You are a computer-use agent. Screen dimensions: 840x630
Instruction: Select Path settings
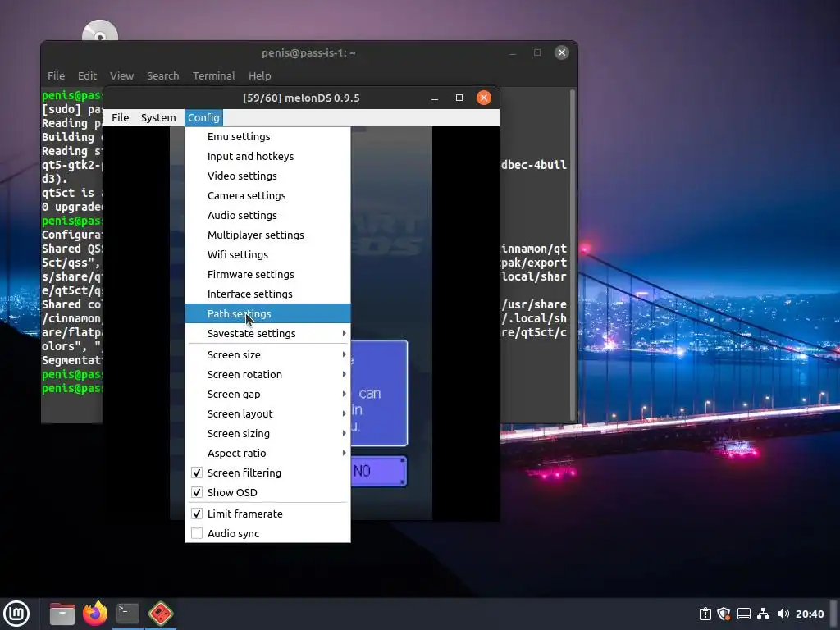click(x=268, y=313)
